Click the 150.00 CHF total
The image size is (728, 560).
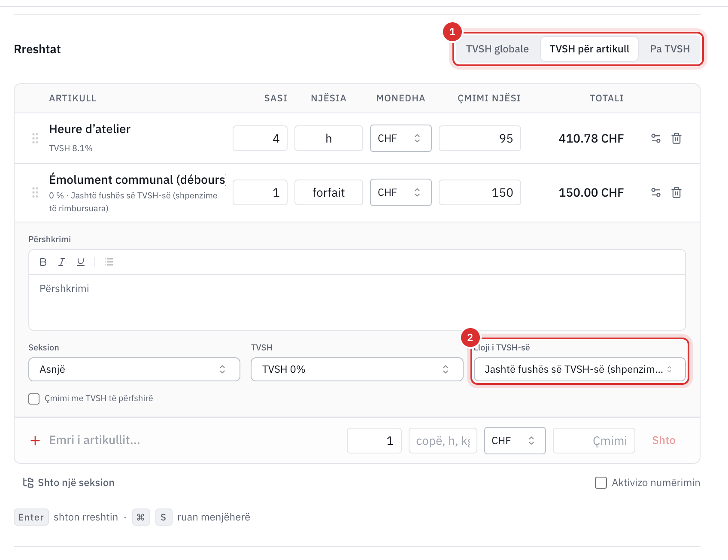coord(591,192)
